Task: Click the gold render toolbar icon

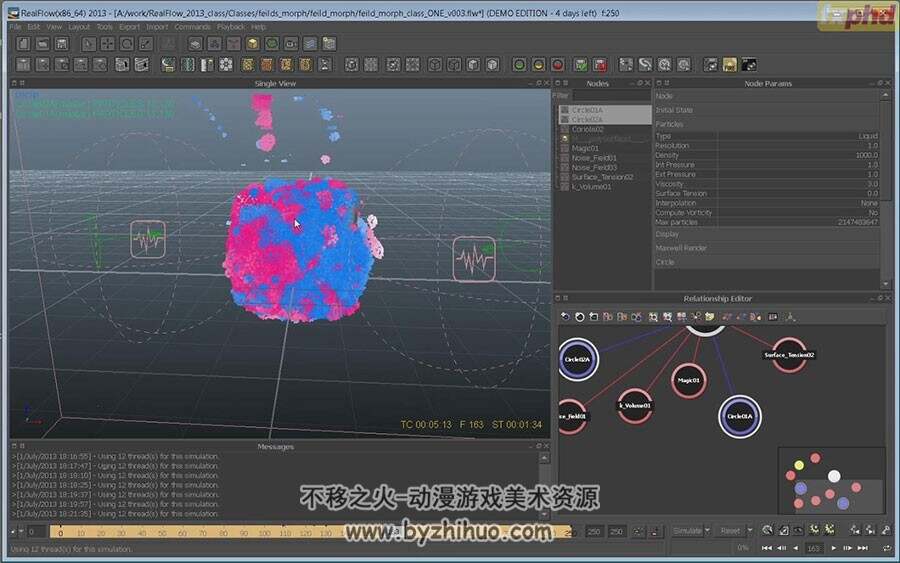Action: point(730,65)
